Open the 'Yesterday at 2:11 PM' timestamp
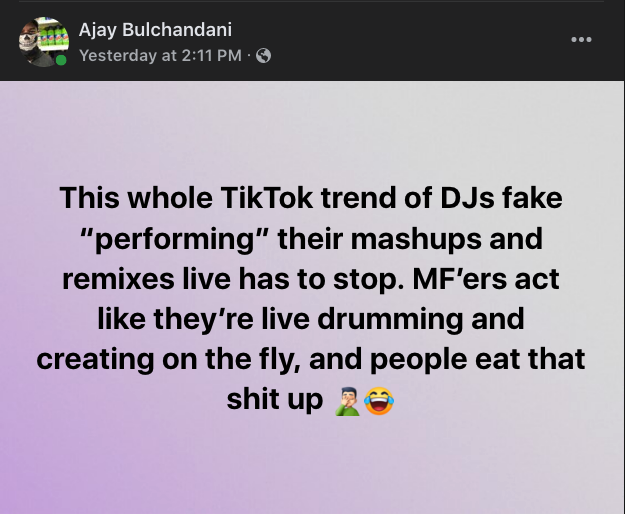 coord(160,55)
